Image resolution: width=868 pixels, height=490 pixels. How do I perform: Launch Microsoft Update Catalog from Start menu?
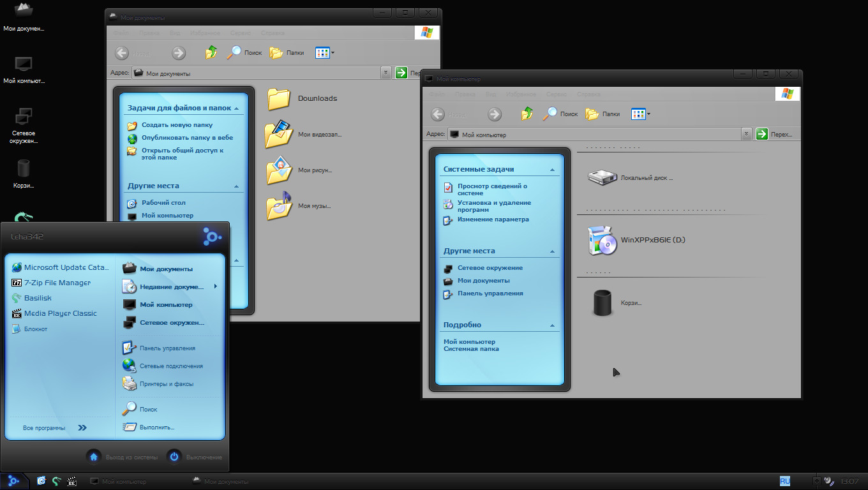(61, 267)
